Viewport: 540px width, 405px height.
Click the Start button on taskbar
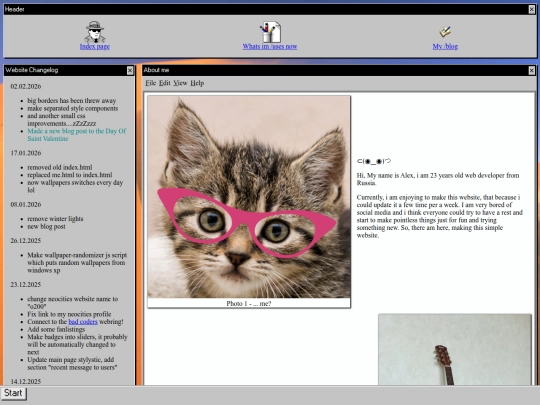click(13, 393)
